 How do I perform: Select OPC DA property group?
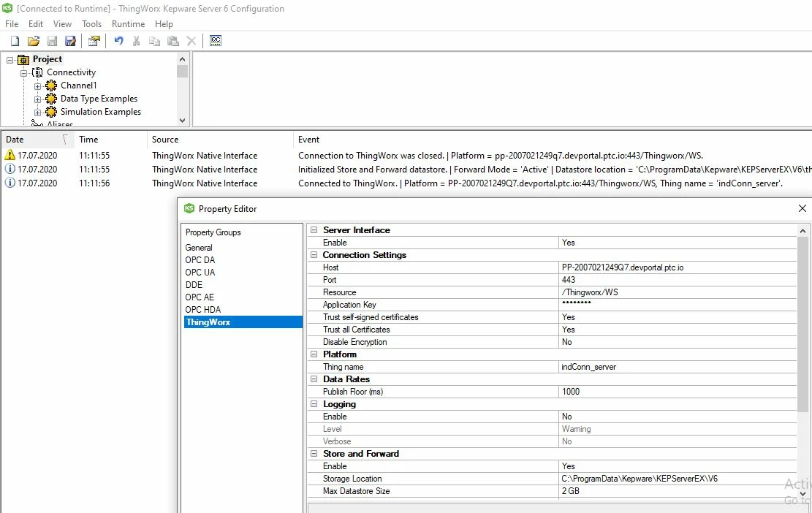point(200,260)
